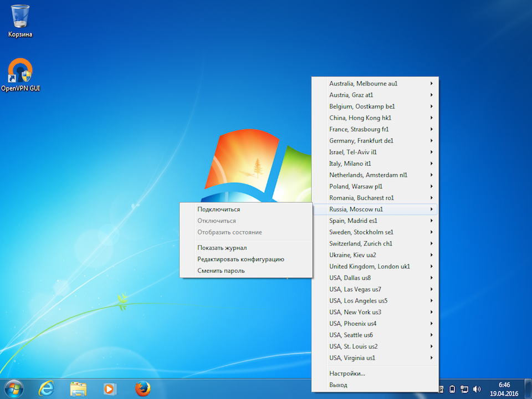The width and height of the screenshot is (532, 399).
Task: Expand the USA, Virginia us1 submenu arrow
Action: click(x=431, y=358)
